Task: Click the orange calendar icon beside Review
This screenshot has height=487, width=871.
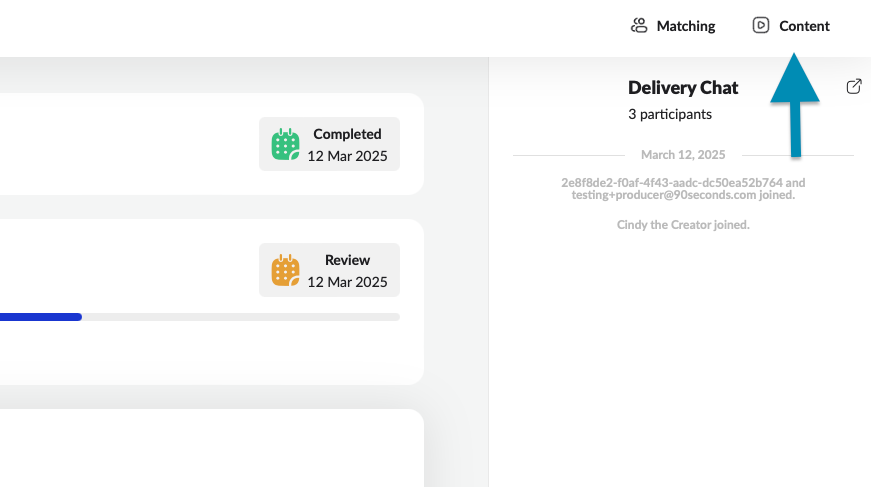Action: 286,270
